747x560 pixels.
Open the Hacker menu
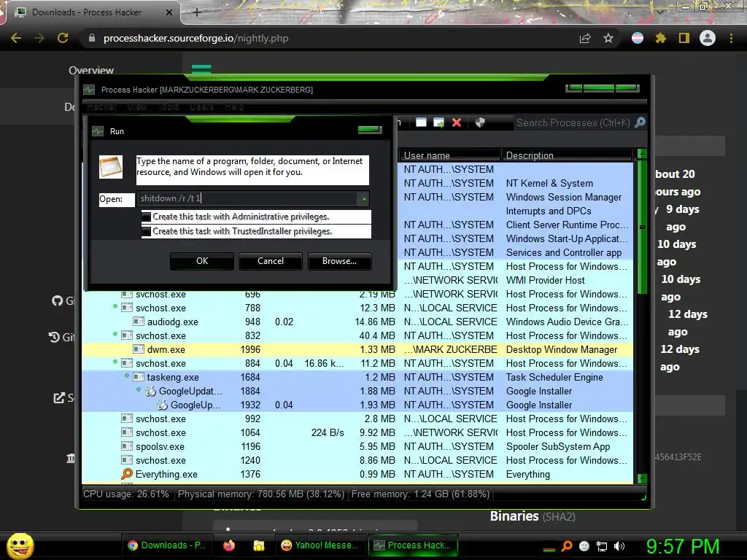tap(101, 107)
